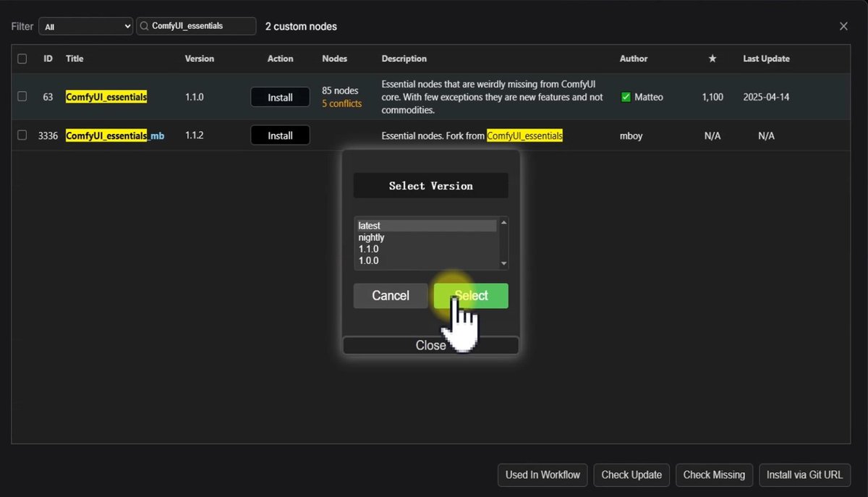Click the search magnifier icon
The height and width of the screenshot is (497, 868).
point(145,26)
